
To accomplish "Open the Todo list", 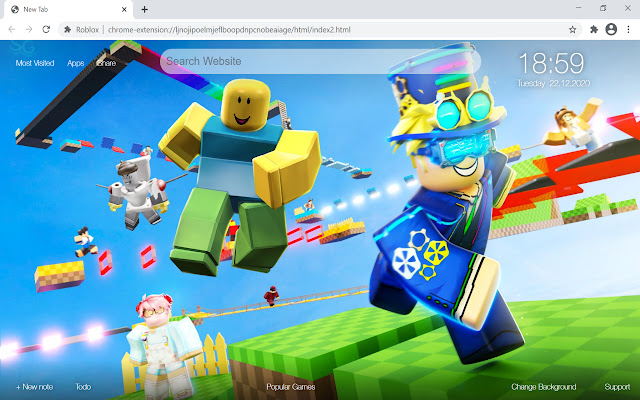I will pos(83,387).
